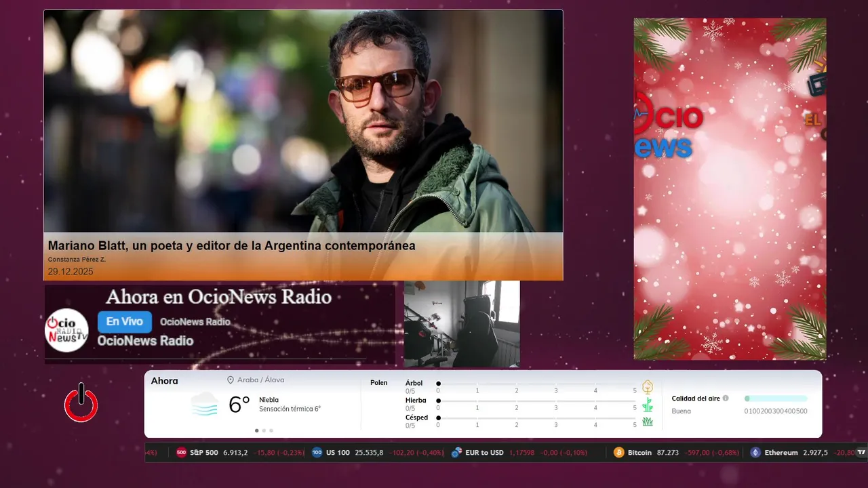Image resolution: width=868 pixels, height=488 pixels.
Task: Select second weather widget page dot
Action: coord(264,430)
